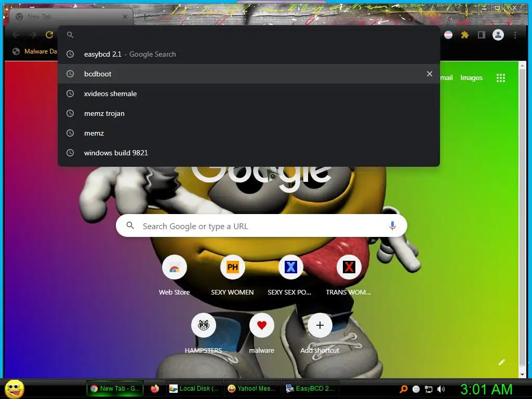Select the memz suggestion

(249, 133)
